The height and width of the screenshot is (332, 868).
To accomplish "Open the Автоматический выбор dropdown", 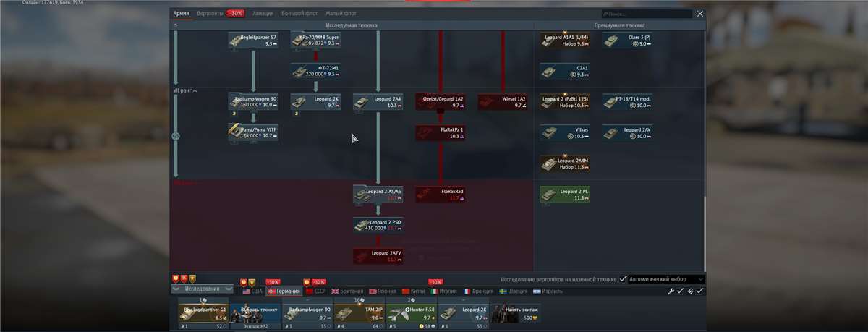I will (x=667, y=279).
